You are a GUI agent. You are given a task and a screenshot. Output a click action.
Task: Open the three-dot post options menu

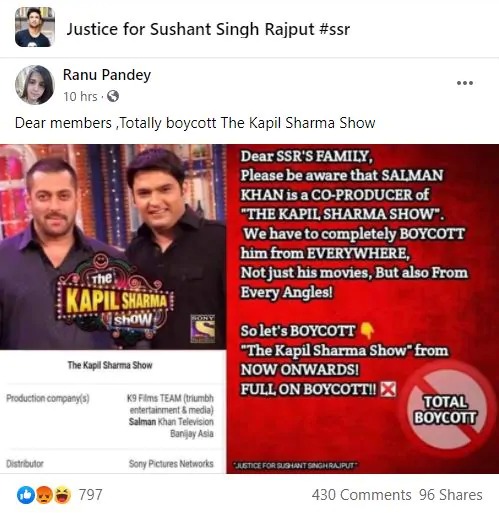[x=465, y=83]
